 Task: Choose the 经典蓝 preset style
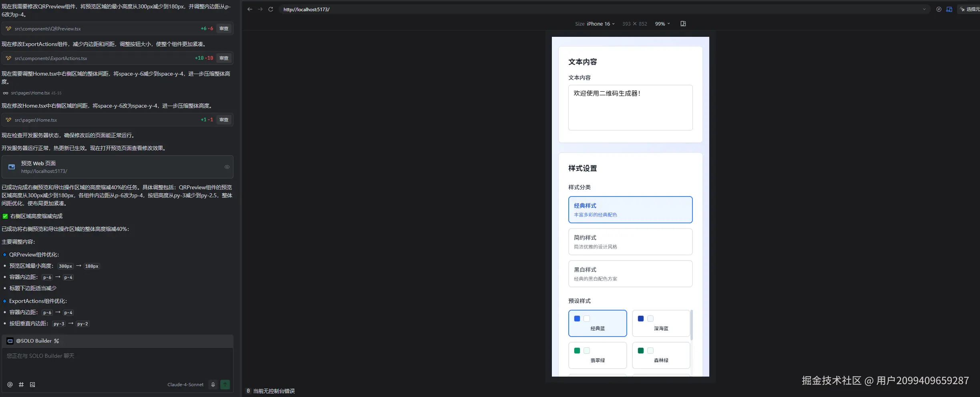[598, 323]
